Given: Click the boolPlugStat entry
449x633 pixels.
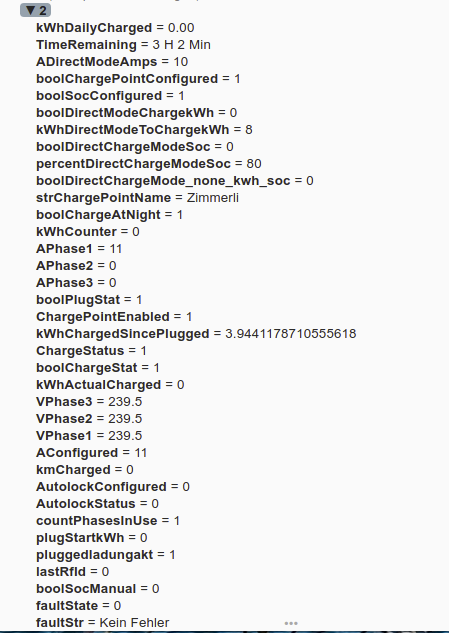Looking at the screenshot, I should [89, 300].
